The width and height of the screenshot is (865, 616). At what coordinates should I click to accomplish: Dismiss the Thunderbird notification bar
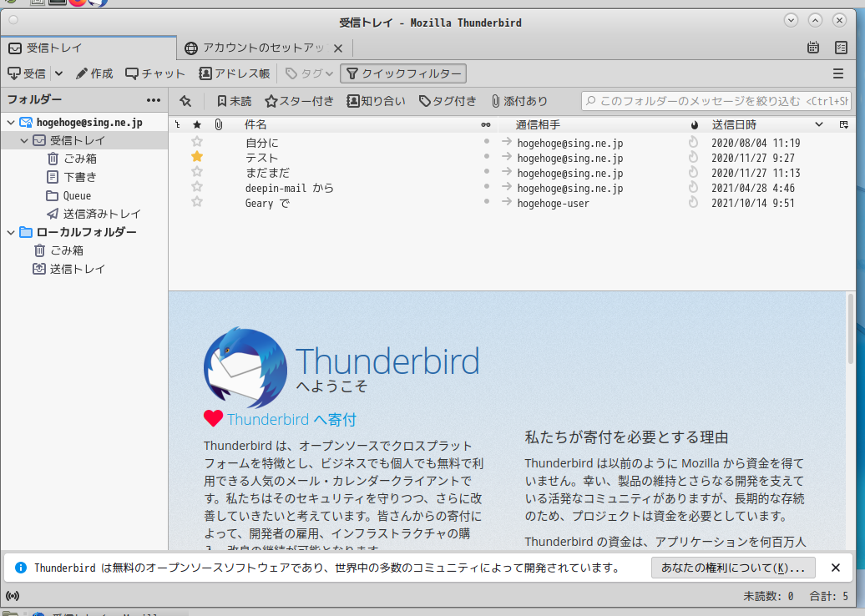click(x=836, y=568)
